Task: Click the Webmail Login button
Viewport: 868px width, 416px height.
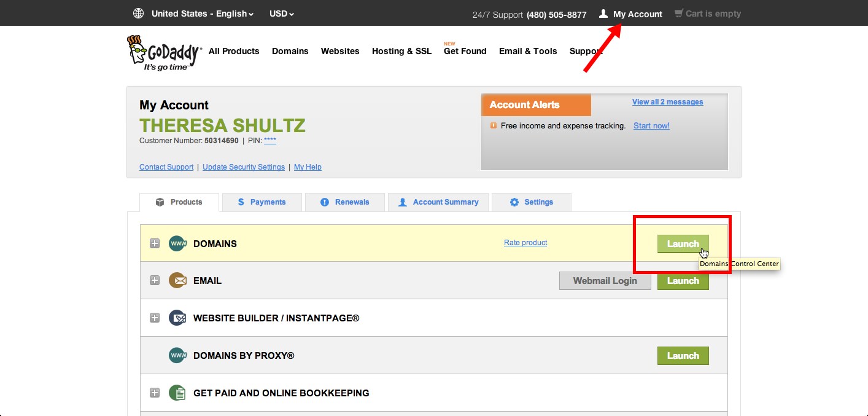Action: (x=605, y=281)
